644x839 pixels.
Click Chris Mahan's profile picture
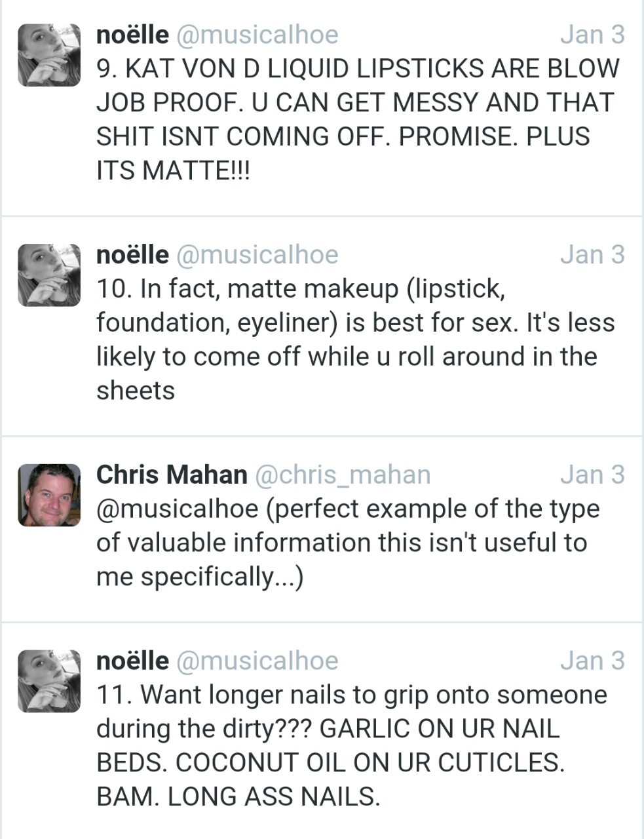[x=48, y=496]
